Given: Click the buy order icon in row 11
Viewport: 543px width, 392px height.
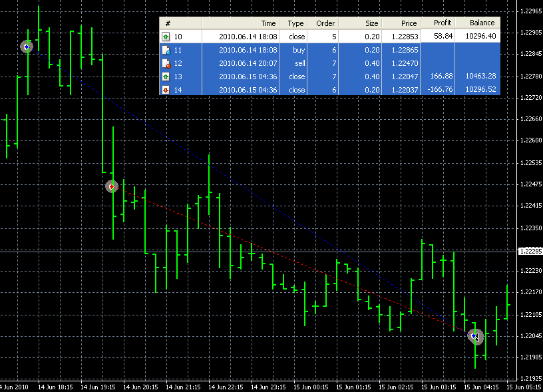Looking at the screenshot, I should tap(166, 50).
